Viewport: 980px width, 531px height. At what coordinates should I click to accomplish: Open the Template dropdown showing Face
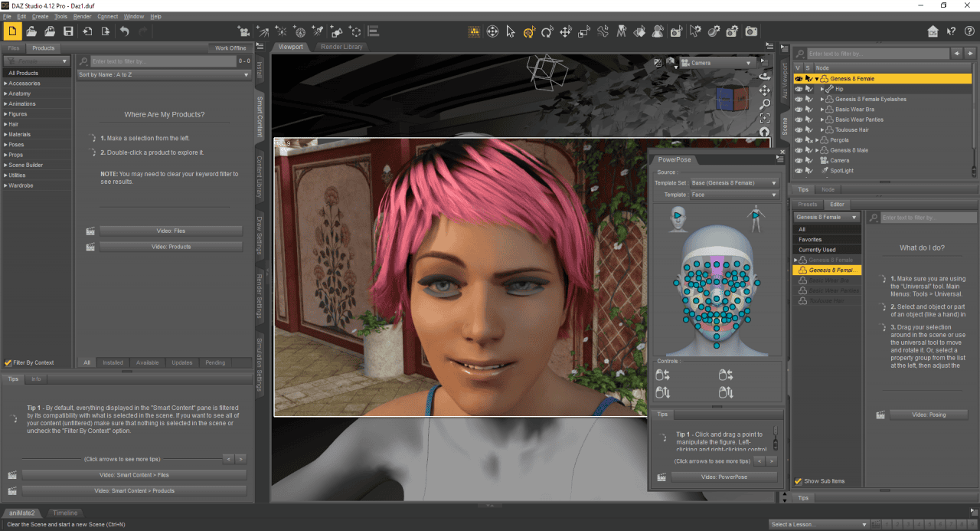pos(733,195)
